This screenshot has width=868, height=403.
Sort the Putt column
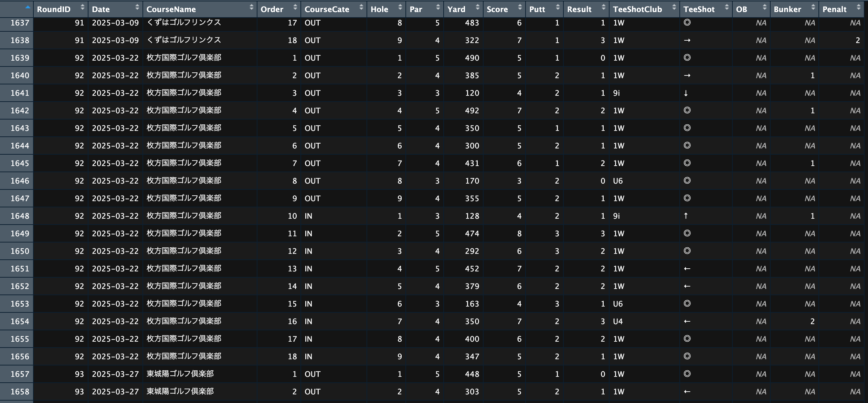559,7
